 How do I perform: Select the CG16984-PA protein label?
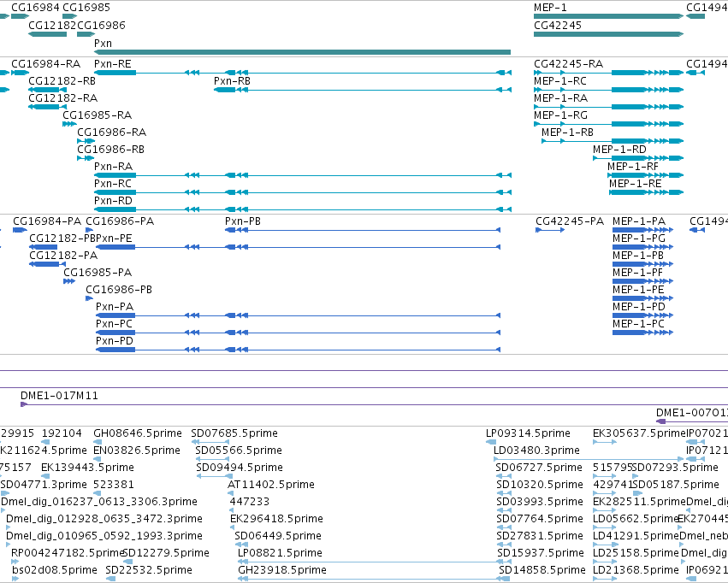tap(47, 221)
